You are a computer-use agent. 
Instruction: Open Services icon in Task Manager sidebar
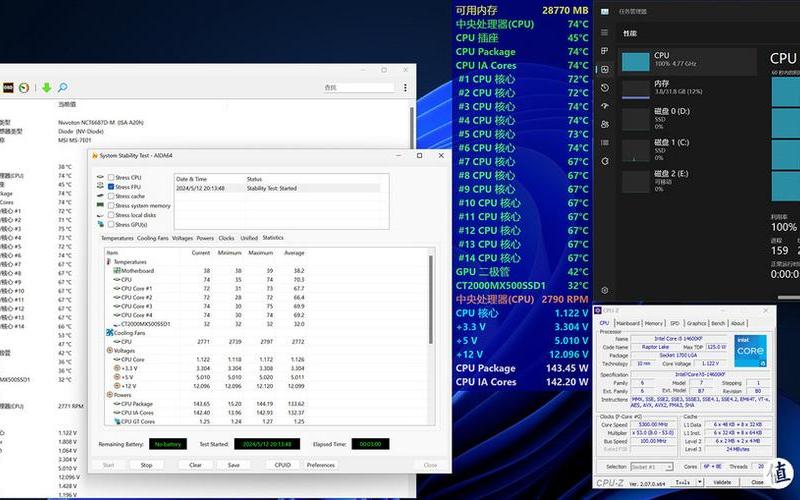click(x=605, y=161)
